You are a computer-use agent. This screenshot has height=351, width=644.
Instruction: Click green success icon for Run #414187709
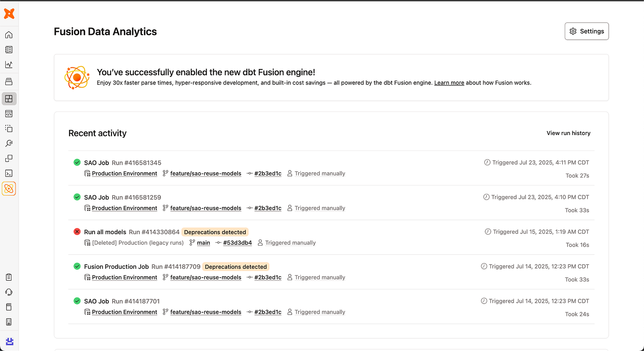[x=77, y=266]
